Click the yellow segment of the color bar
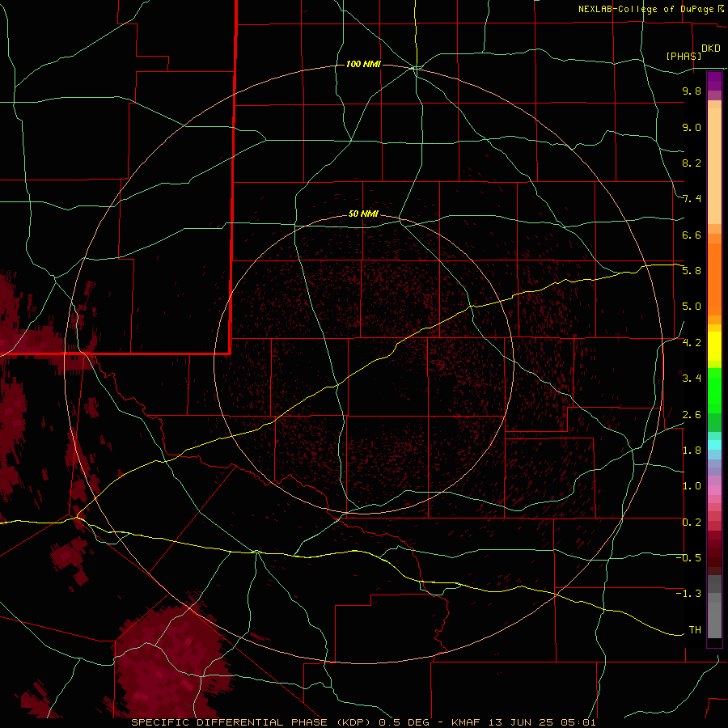 point(714,346)
